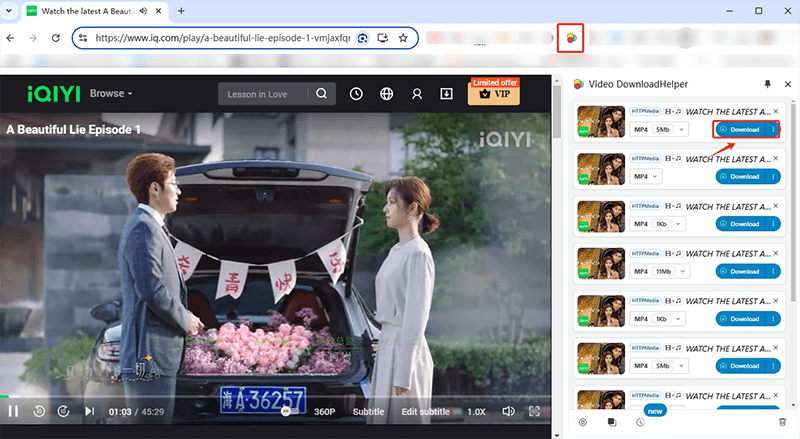The height and width of the screenshot is (439, 800).
Task: Click the iQIYI app download icon
Action: [x=446, y=93]
